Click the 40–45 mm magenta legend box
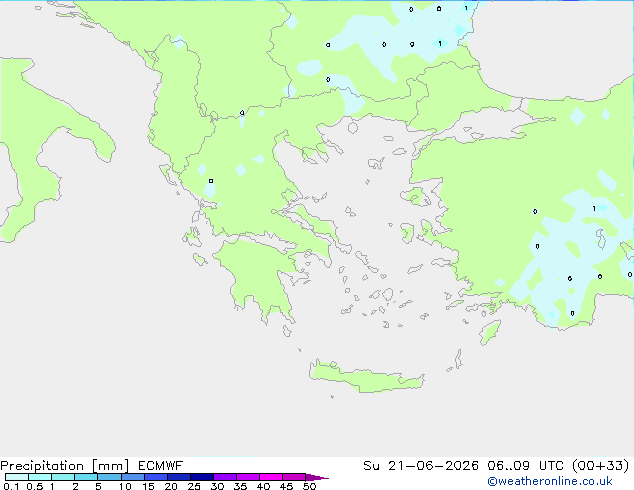634x490 pixels. pos(271,477)
